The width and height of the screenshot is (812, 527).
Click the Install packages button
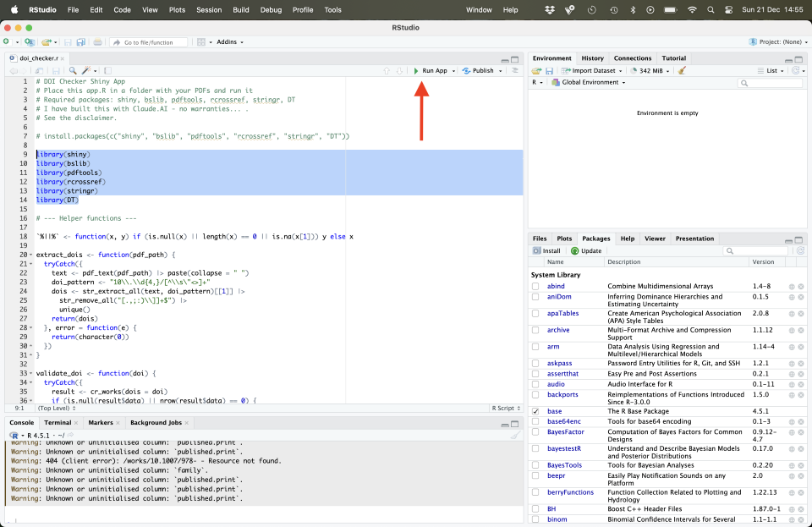click(x=546, y=251)
